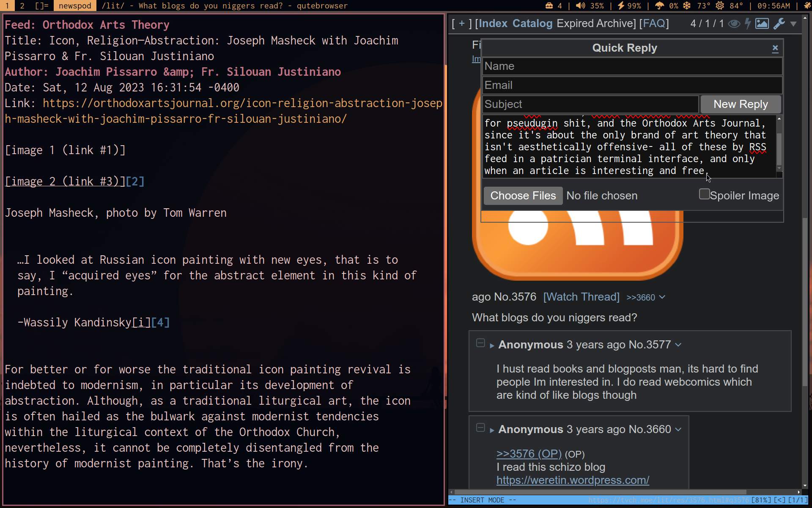This screenshot has width=812, height=508.
Task: Open header dropdown triangle beside wrench
Action: [793, 24]
